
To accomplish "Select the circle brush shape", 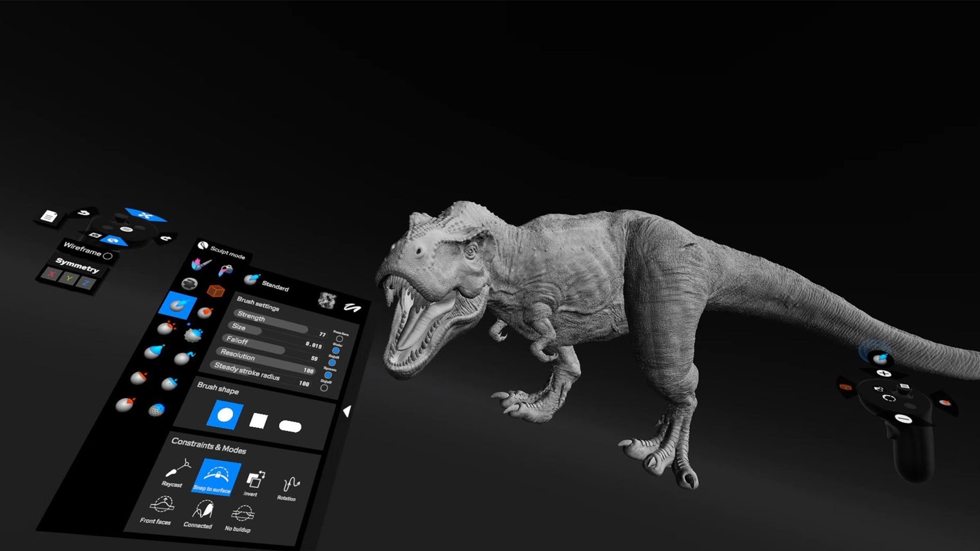I will pyautogui.click(x=225, y=414).
